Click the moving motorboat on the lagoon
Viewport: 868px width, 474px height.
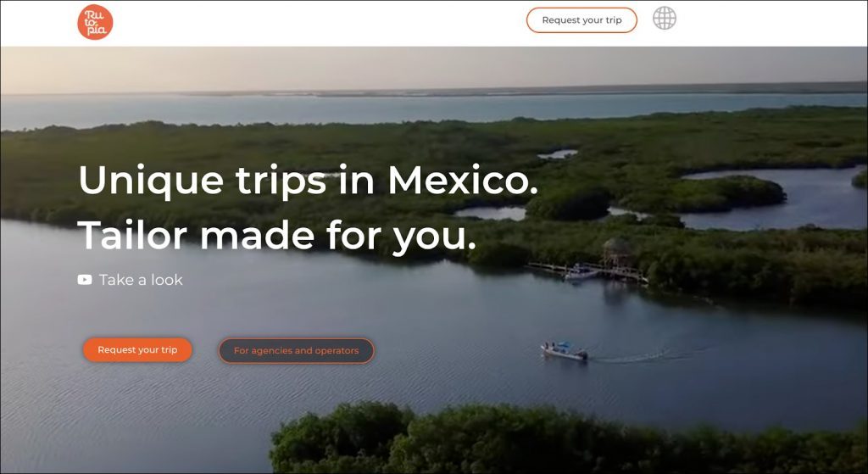564,350
